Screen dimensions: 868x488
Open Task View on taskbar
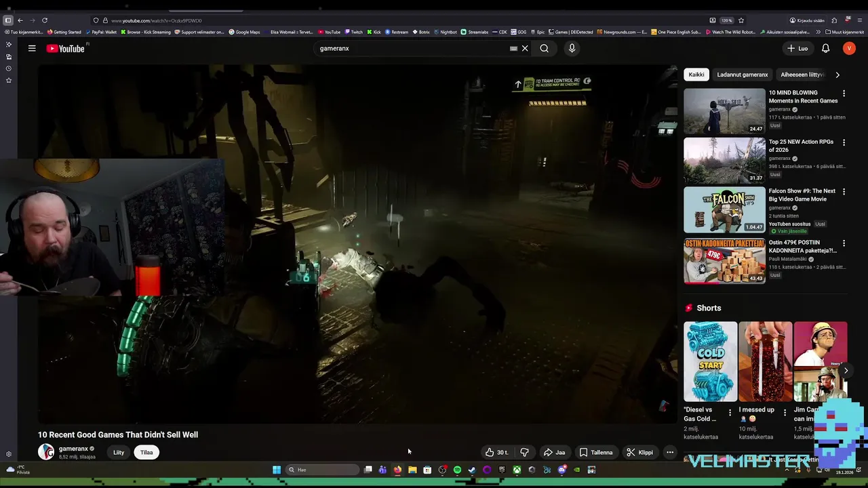(x=368, y=470)
